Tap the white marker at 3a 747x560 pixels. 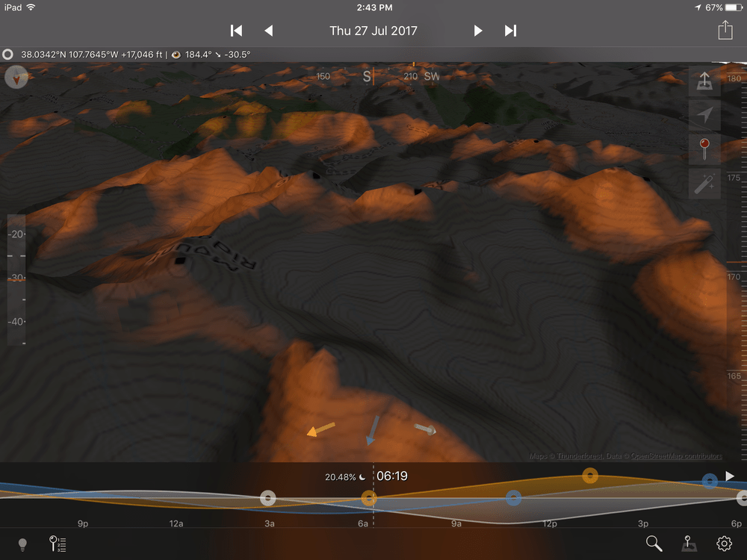tap(268, 498)
